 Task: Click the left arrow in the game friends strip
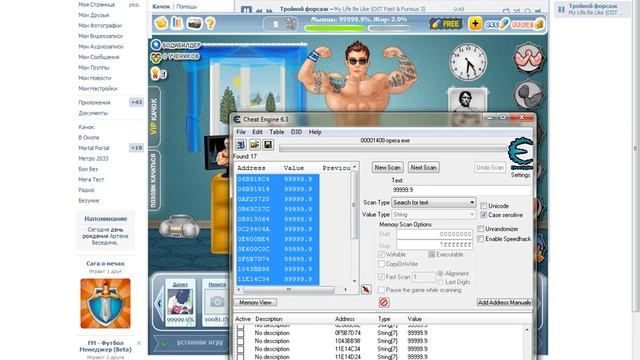tap(159, 303)
